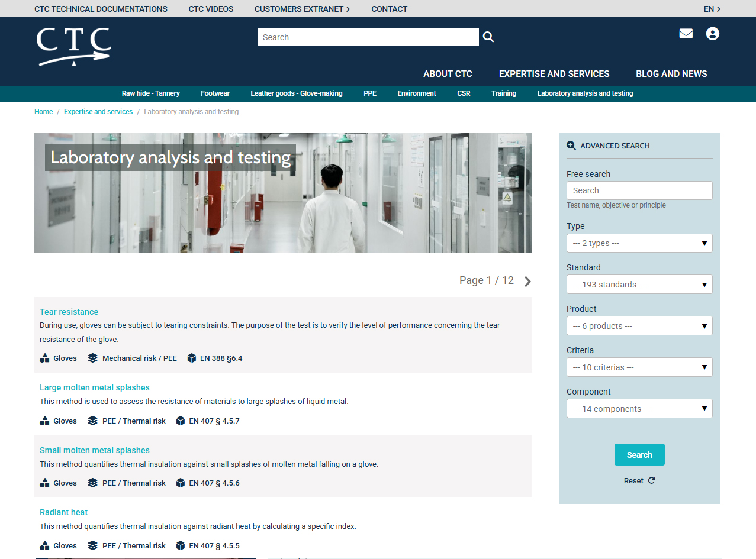Open Small molten metal splashes test
756x559 pixels.
point(95,450)
